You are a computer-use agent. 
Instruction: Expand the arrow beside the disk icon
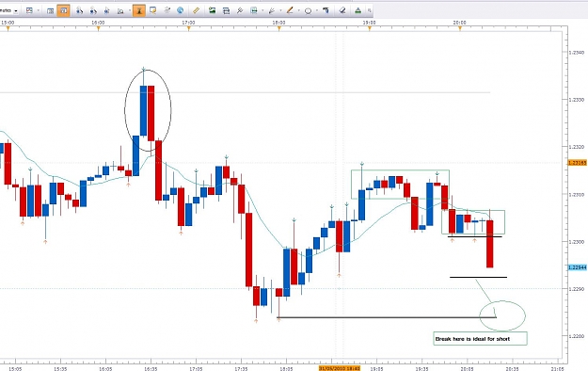pos(262,11)
